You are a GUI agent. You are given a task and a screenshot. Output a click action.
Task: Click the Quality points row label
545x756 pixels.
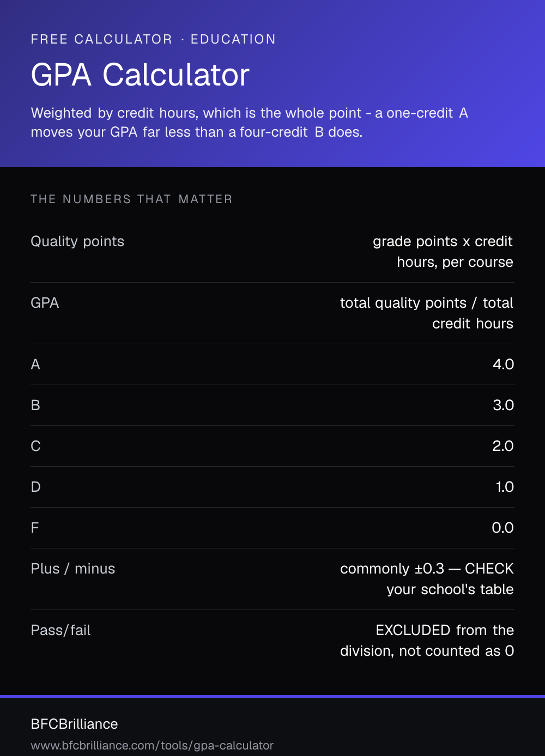click(x=77, y=241)
